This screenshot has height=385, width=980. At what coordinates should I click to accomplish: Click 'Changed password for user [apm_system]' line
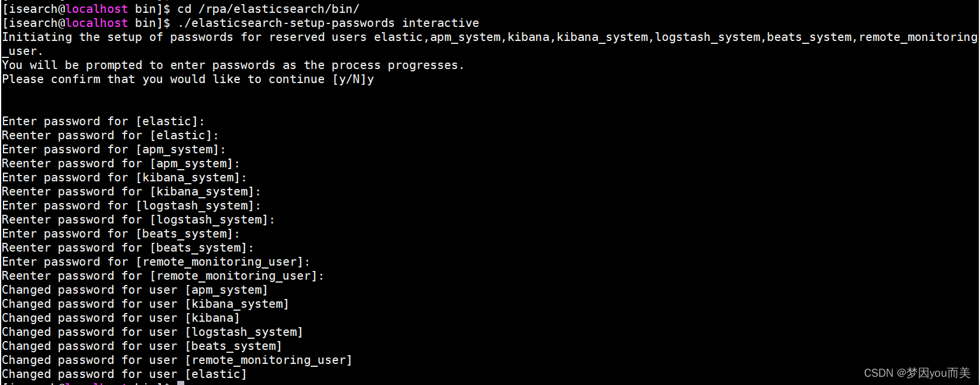135,290
